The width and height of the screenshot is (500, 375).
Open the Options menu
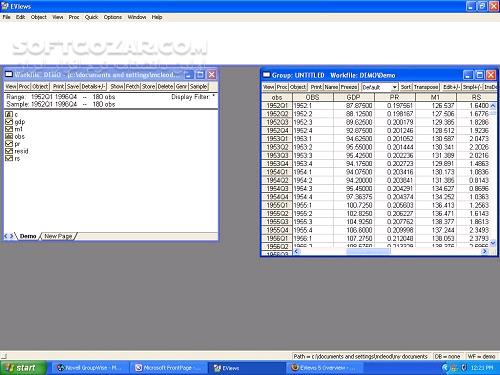click(x=113, y=17)
